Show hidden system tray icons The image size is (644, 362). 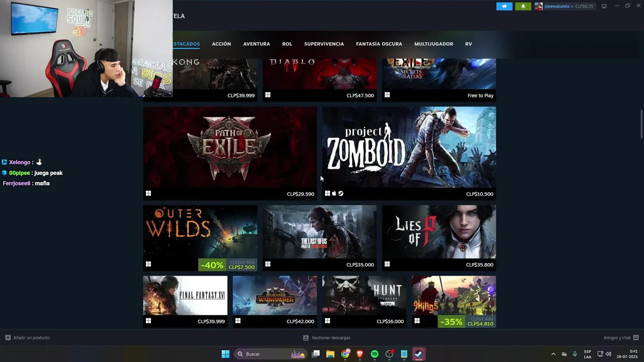(553, 354)
